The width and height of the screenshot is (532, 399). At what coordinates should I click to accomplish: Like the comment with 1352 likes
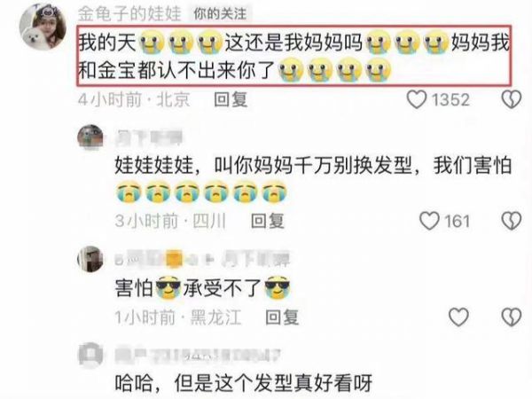[417, 99]
